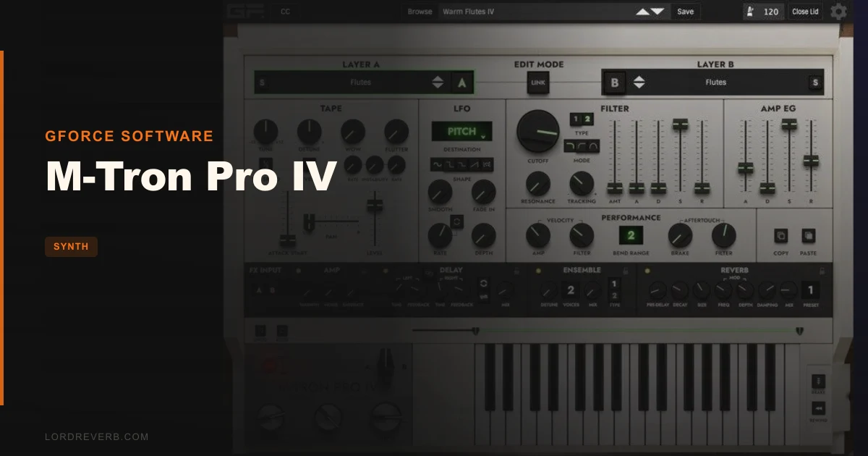Click keyboard range right marker
Viewport: 868px width, 456px height.
tap(799, 331)
